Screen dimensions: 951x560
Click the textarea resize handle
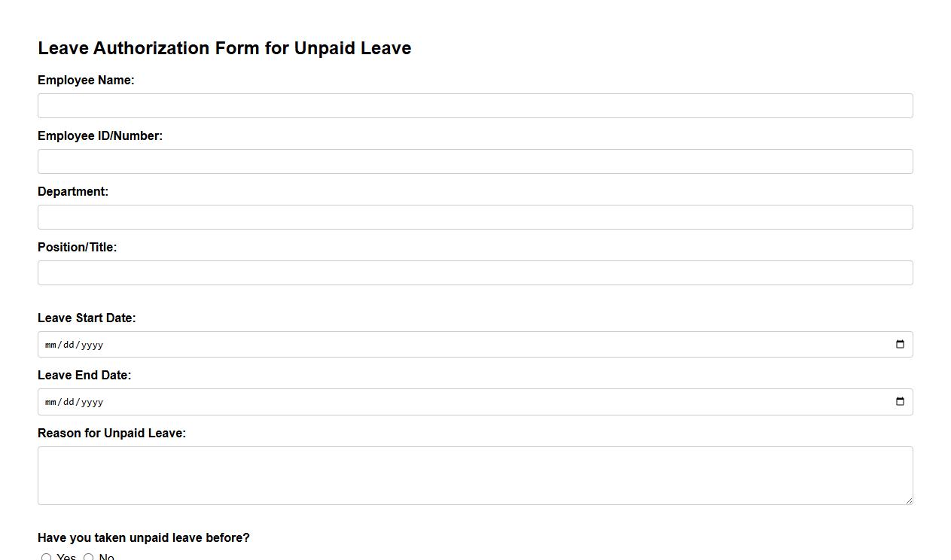(x=910, y=501)
